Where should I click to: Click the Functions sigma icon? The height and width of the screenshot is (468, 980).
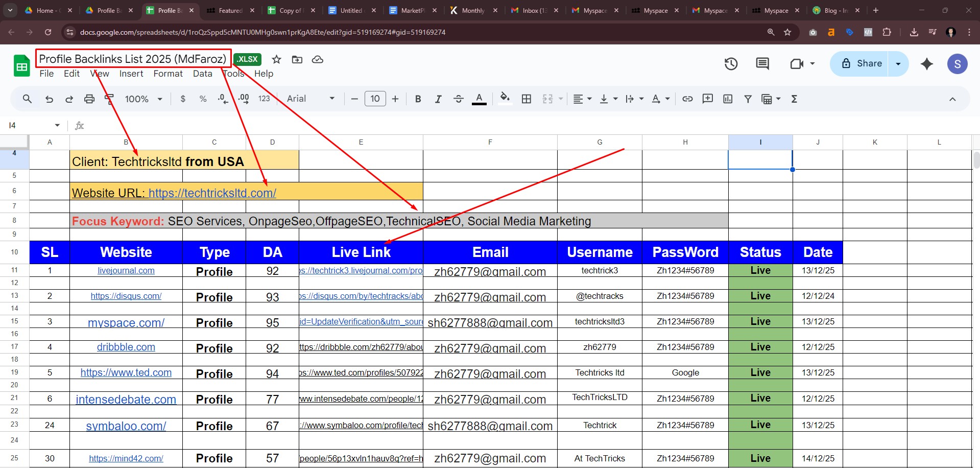[794, 99]
